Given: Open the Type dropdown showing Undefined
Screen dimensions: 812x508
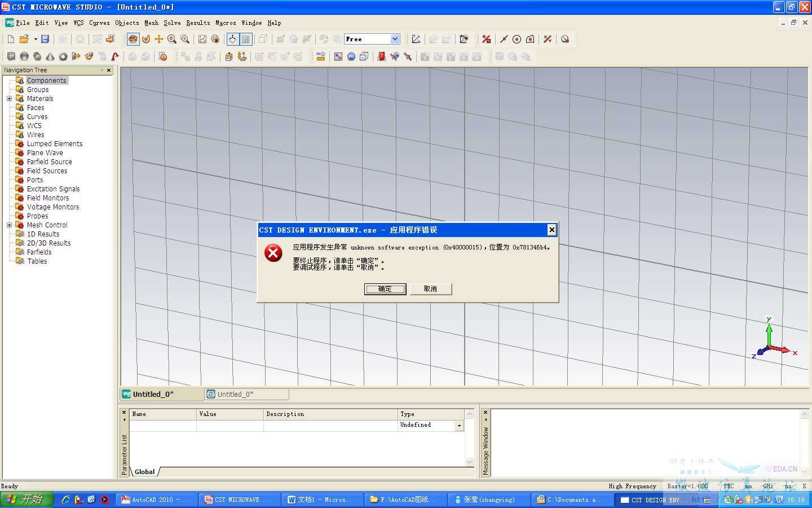Looking at the screenshot, I should coord(459,426).
